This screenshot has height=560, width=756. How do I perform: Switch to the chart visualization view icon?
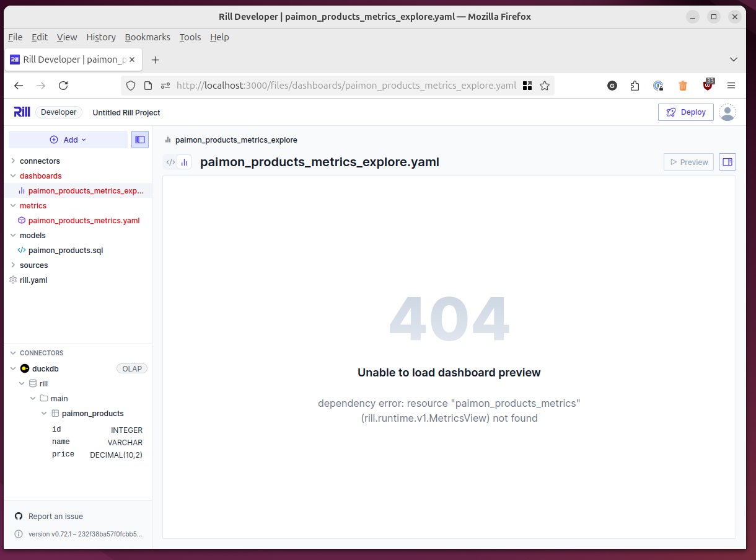pyautogui.click(x=184, y=161)
